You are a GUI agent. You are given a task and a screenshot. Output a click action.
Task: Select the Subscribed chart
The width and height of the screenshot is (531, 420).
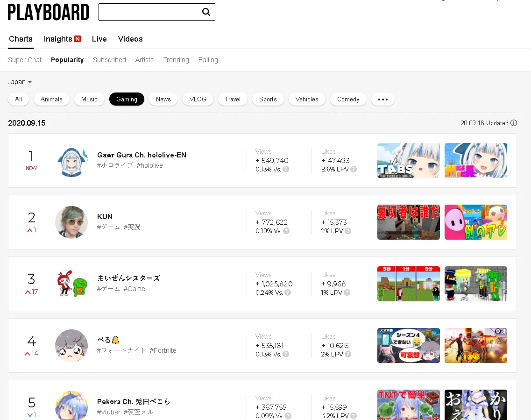click(109, 60)
